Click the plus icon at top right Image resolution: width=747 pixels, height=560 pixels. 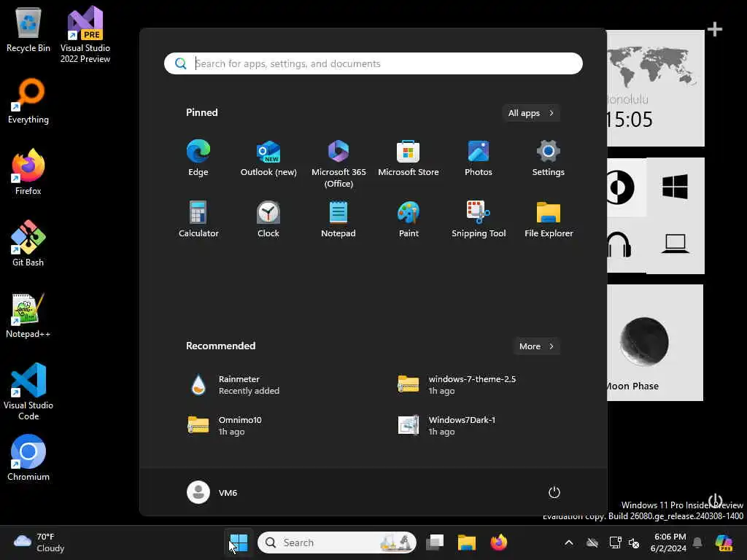coord(715,29)
